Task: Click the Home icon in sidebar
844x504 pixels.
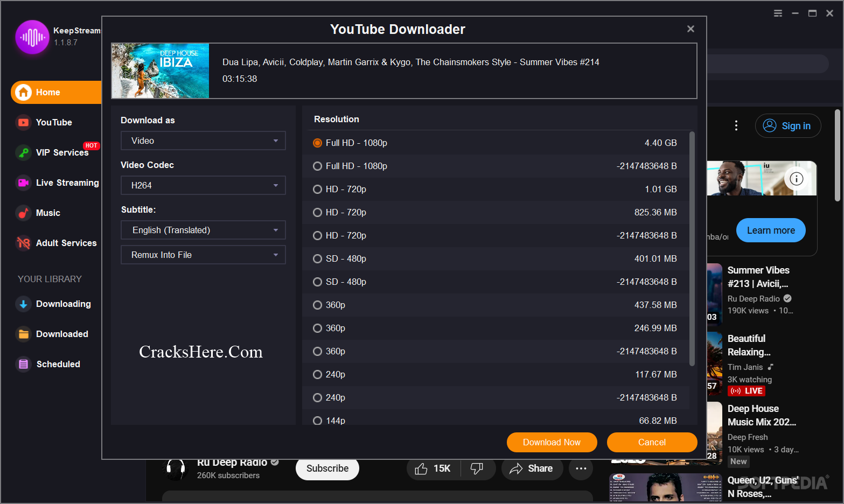Action: coord(23,93)
